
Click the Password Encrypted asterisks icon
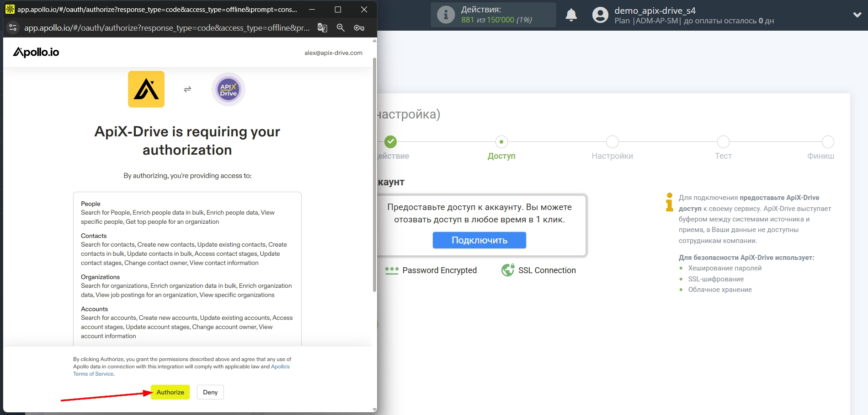392,270
